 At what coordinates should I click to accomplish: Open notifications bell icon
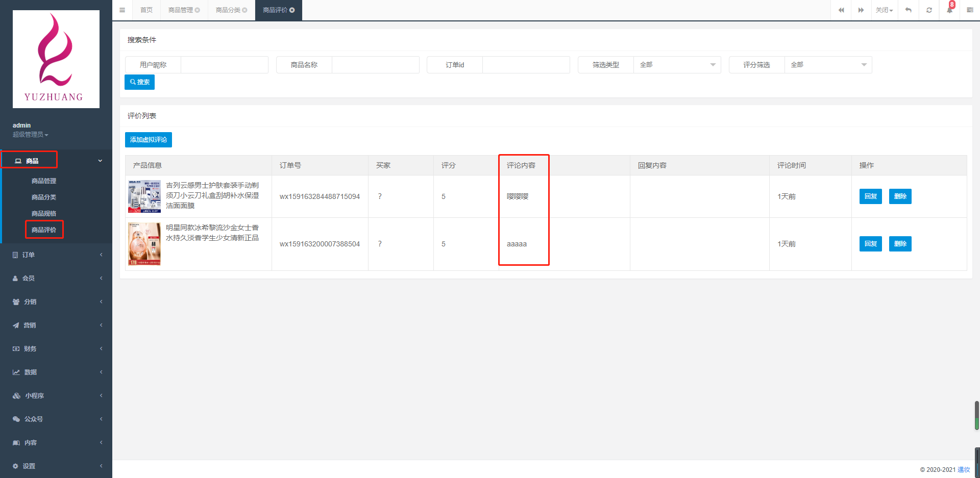pos(949,10)
